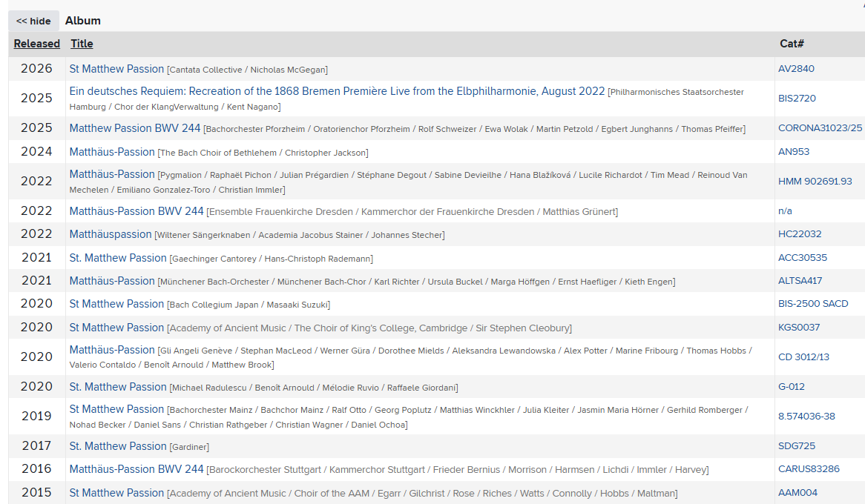Click the n/a catalogue entry
The height and width of the screenshot is (504, 865).
[x=785, y=211]
